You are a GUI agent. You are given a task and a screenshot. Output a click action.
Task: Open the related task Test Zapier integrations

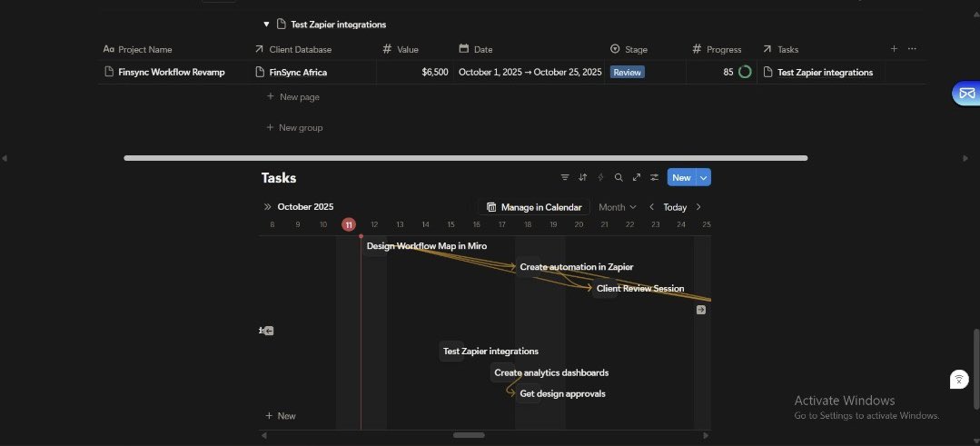point(825,72)
